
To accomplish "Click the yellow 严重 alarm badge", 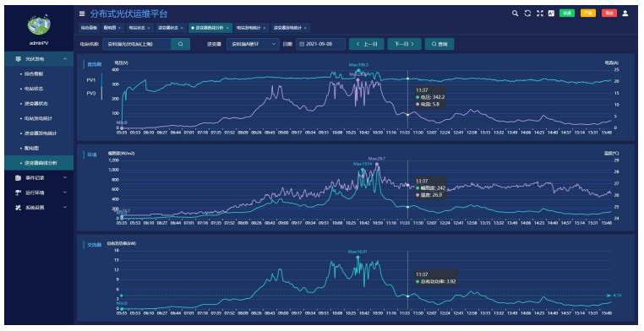I will [588, 14].
